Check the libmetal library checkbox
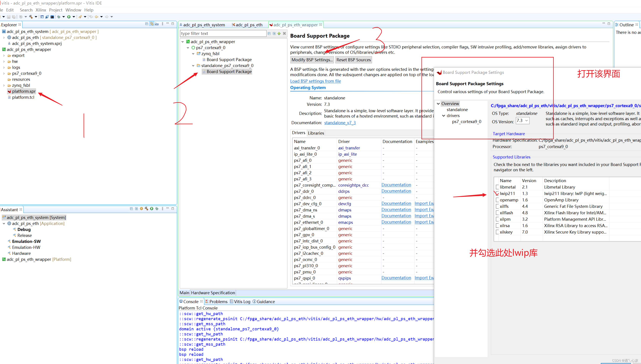Screen dimensions: 641x364 click(497, 187)
